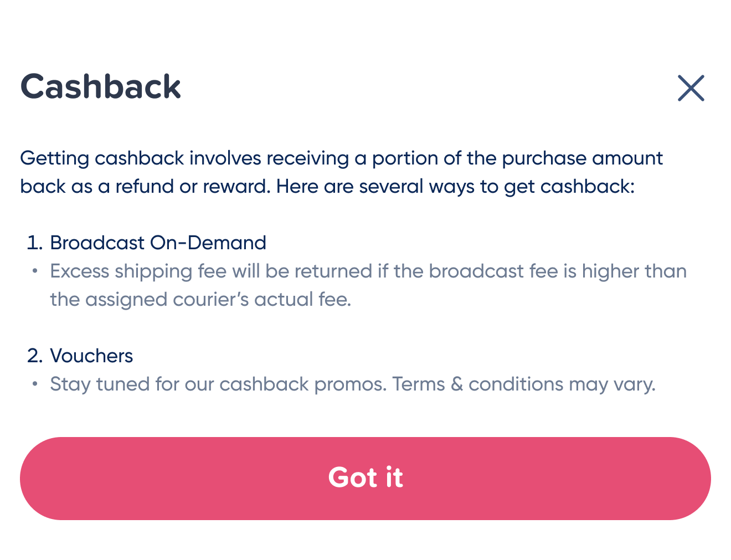
Task: Click the bullet dot before Stay tuned
Action: click(x=35, y=383)
